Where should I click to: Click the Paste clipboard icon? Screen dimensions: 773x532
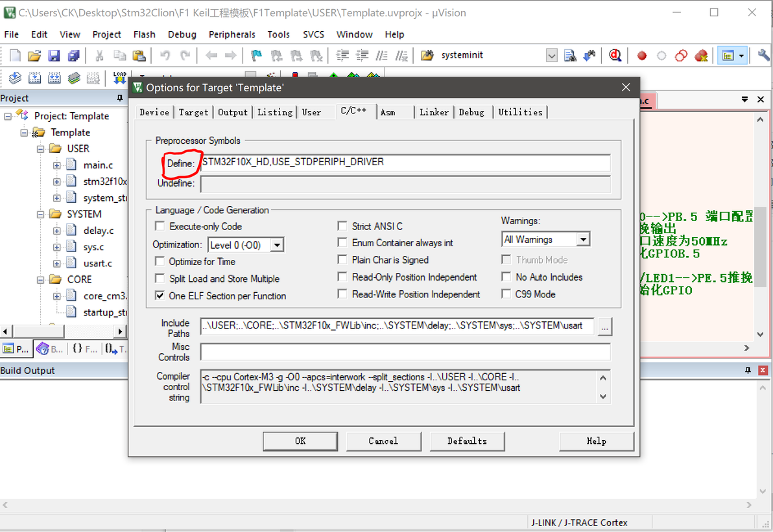[139, 55]
